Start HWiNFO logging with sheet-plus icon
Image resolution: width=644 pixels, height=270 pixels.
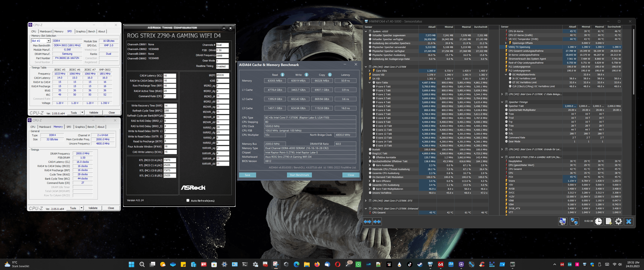(x=608, y=221)
